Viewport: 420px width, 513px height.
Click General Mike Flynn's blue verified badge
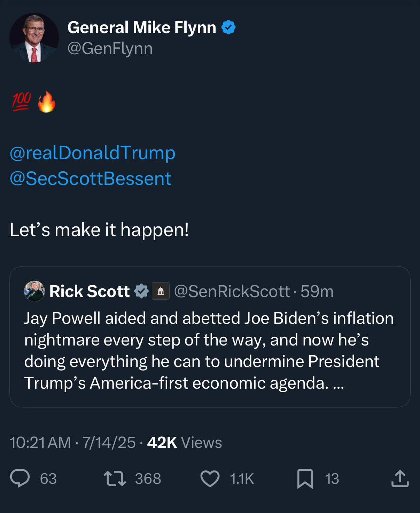click(228, 28)
